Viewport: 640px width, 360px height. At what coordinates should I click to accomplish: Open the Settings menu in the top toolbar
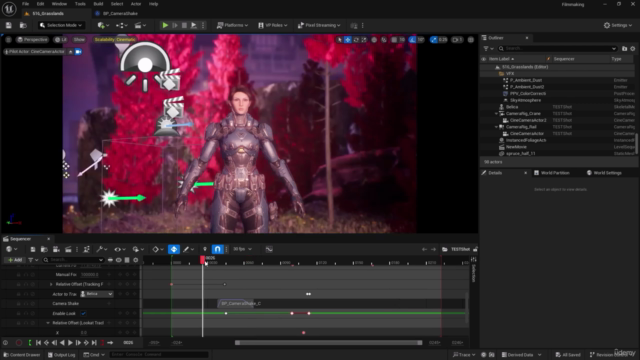click(618, 25)
